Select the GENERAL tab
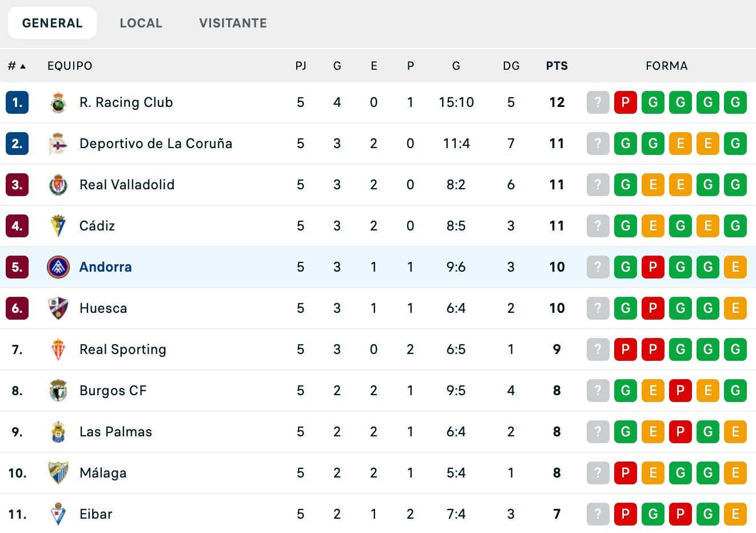The height and width of the screenshot is (533, 756). click(x=52, y=23)
